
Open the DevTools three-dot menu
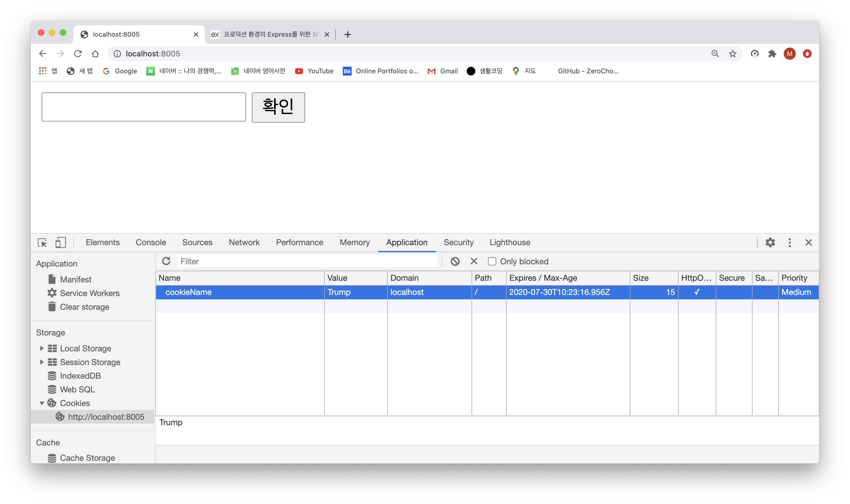coord(789,242)
